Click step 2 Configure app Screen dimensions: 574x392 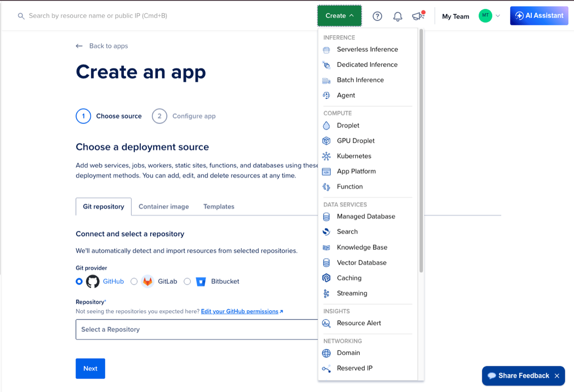(x=184, y=116)
